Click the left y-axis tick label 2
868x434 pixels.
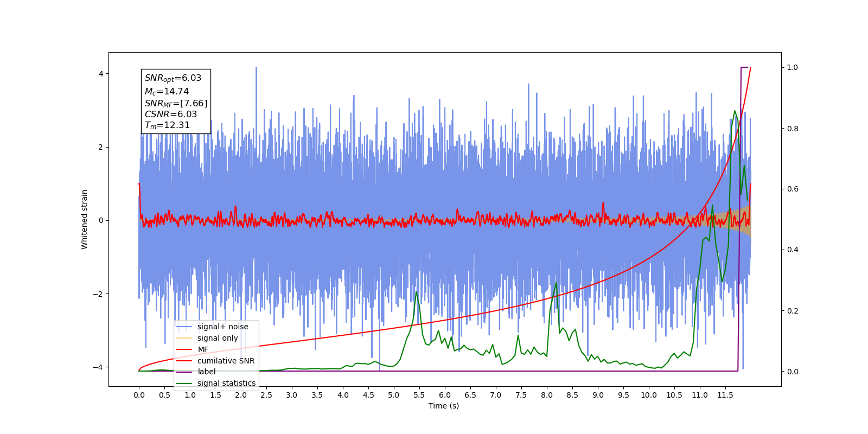[x=101, y=147]
